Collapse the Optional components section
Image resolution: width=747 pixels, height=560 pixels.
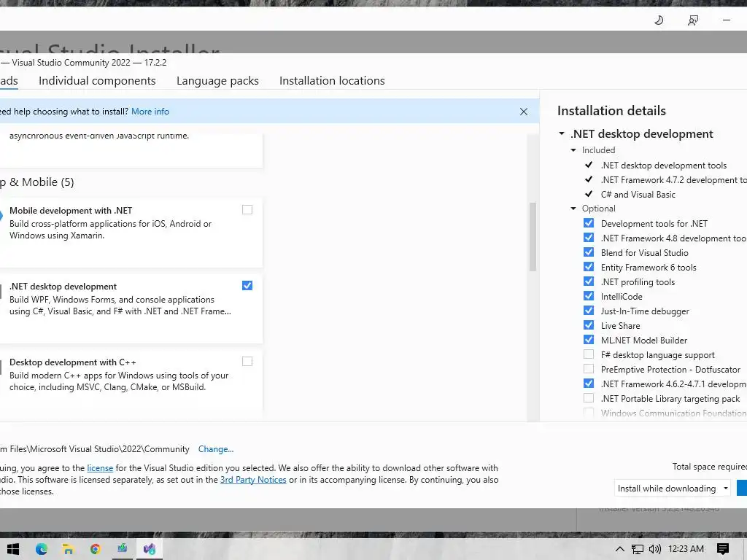573,209
